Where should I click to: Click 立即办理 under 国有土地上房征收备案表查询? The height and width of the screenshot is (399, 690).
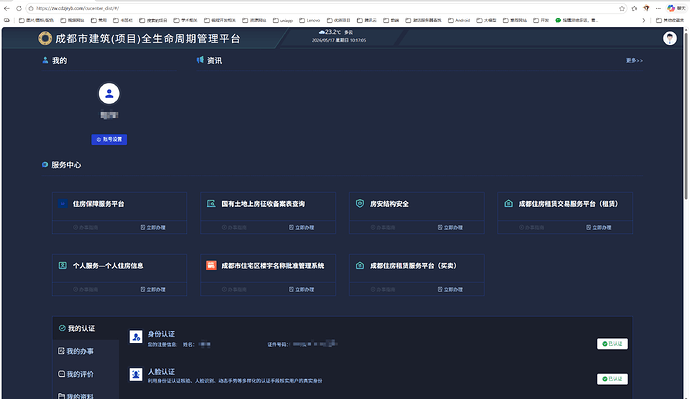[302, 227]
